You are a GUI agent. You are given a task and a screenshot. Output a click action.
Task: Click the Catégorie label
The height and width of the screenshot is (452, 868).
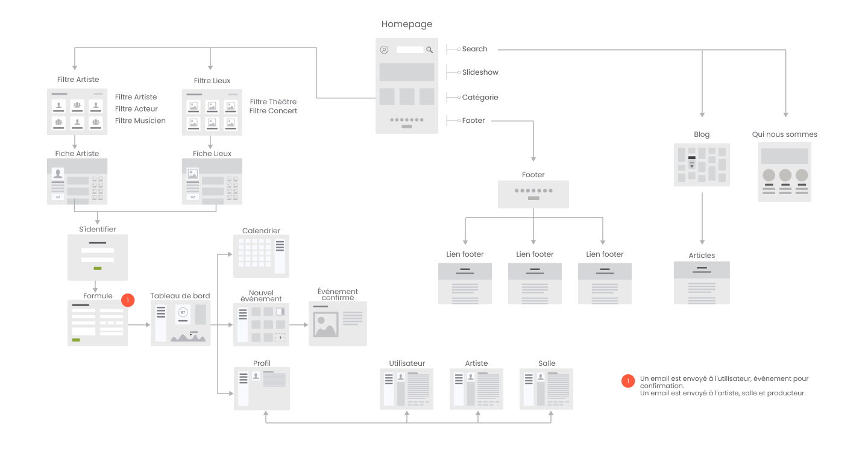(480, 97)
